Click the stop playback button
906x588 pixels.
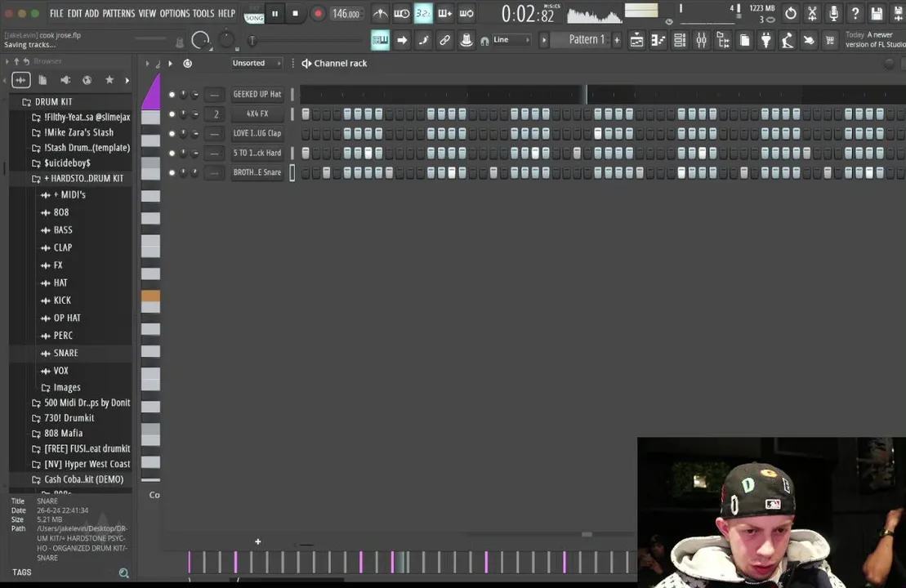pos(295,13)
